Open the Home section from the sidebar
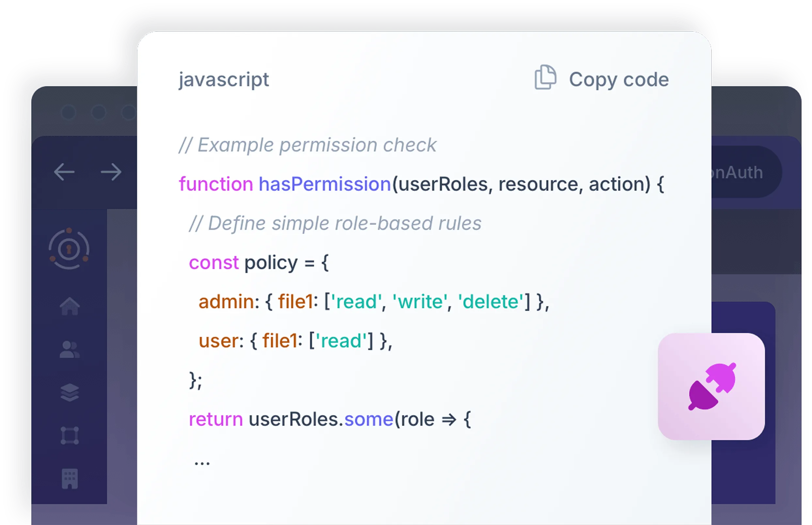The width and height of the screenshot is (812, 525). (x=70, y=306)
